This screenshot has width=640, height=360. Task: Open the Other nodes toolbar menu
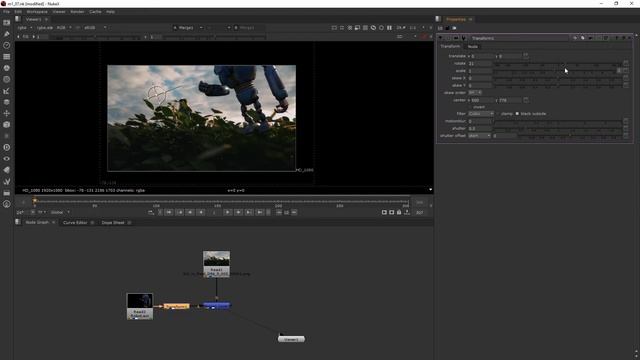tap(7, 193)
